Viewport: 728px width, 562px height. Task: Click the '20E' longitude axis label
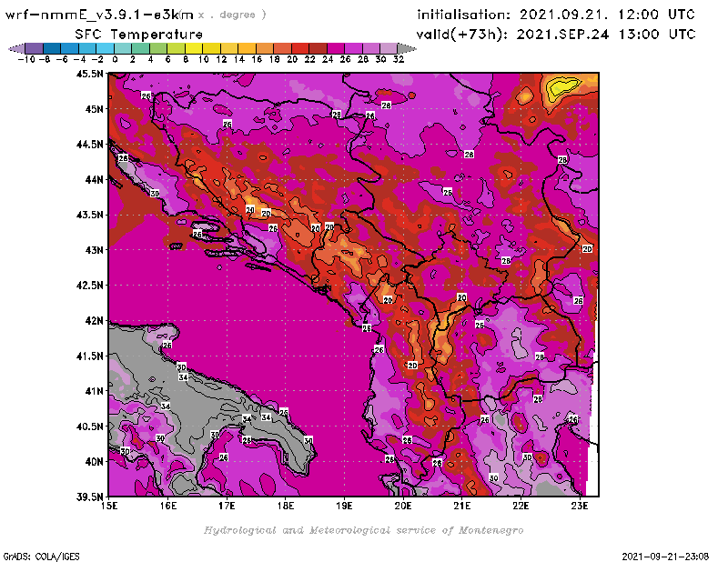(x=403, y=506)
